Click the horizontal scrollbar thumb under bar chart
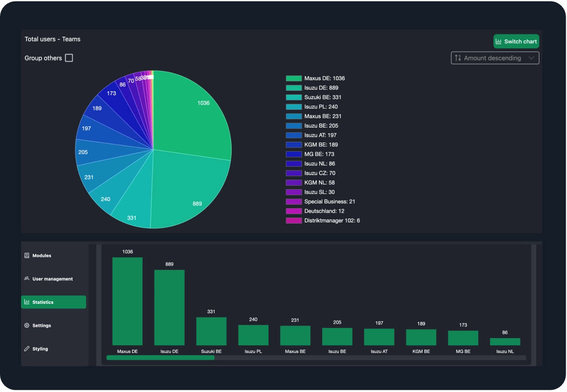 coord(160,357)
